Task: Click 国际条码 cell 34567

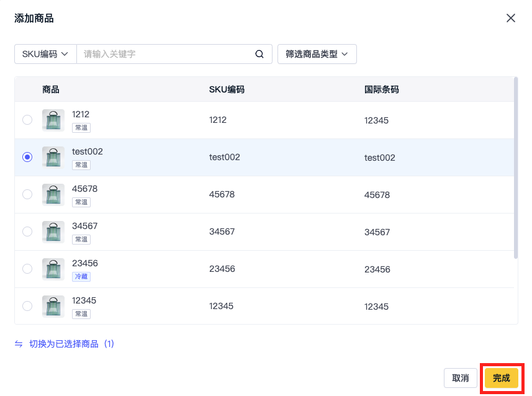Action: pyautogui.click(x=377, y=232)
